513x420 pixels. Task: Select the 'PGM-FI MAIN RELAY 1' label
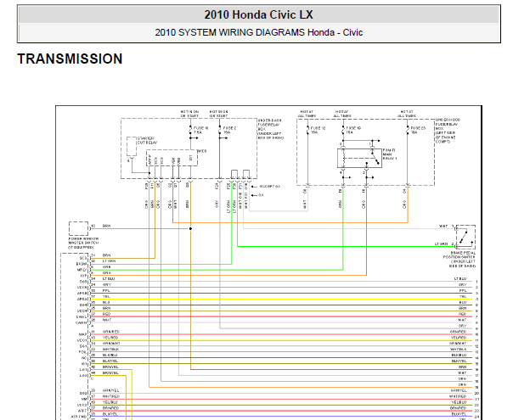coord(390,154)
